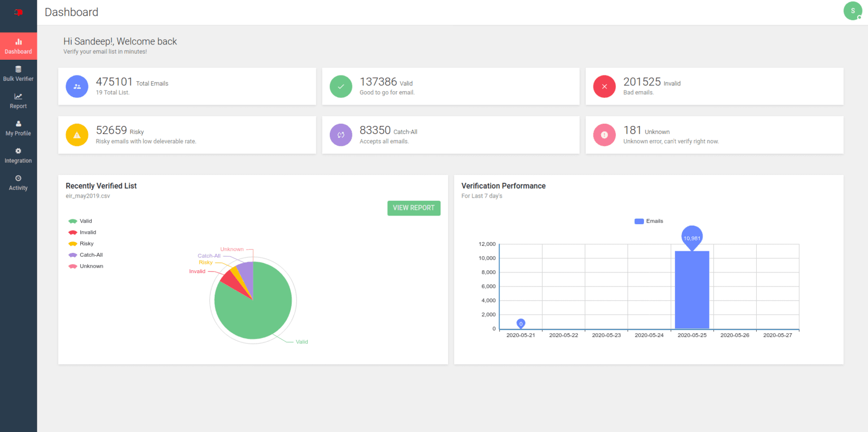The height and width of the screenshot is (432, 868).
Task: Click the eir_may2019.csv file name
Action: tap(88, 196)
